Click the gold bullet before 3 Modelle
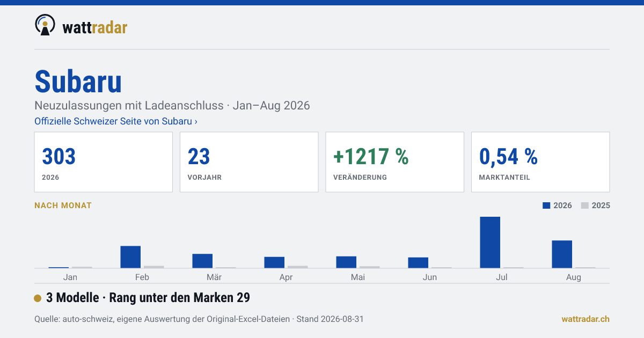Image resolution: width=644 pixels, height=338 pixels. click(x=38, y=298)
